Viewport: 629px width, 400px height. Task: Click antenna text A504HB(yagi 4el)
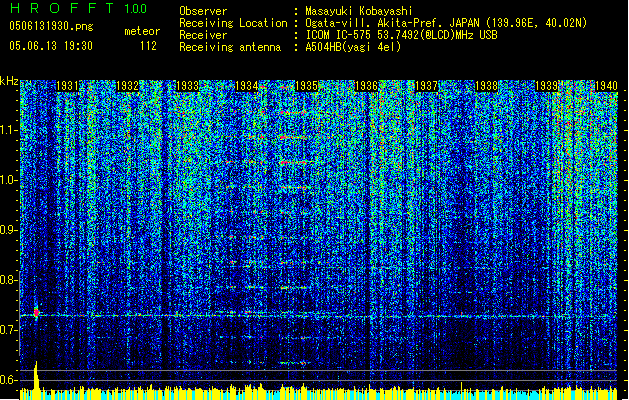(353, 47)
